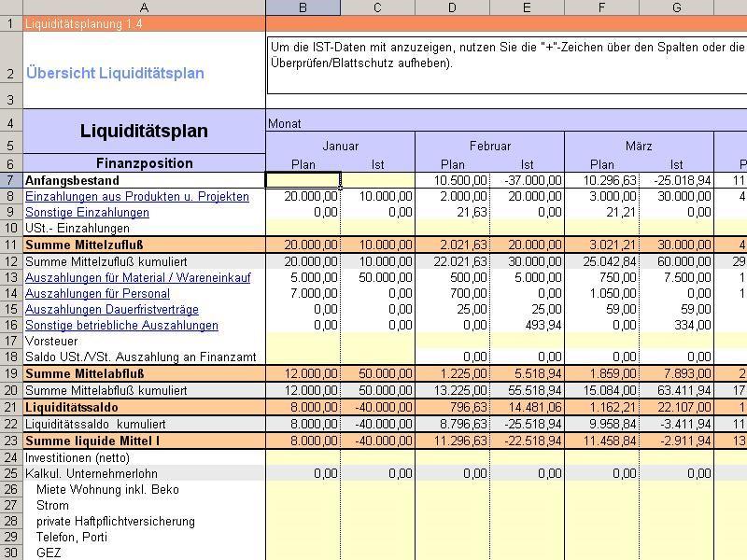Open the Auszahlungen für Personal link

coord(98,293)
